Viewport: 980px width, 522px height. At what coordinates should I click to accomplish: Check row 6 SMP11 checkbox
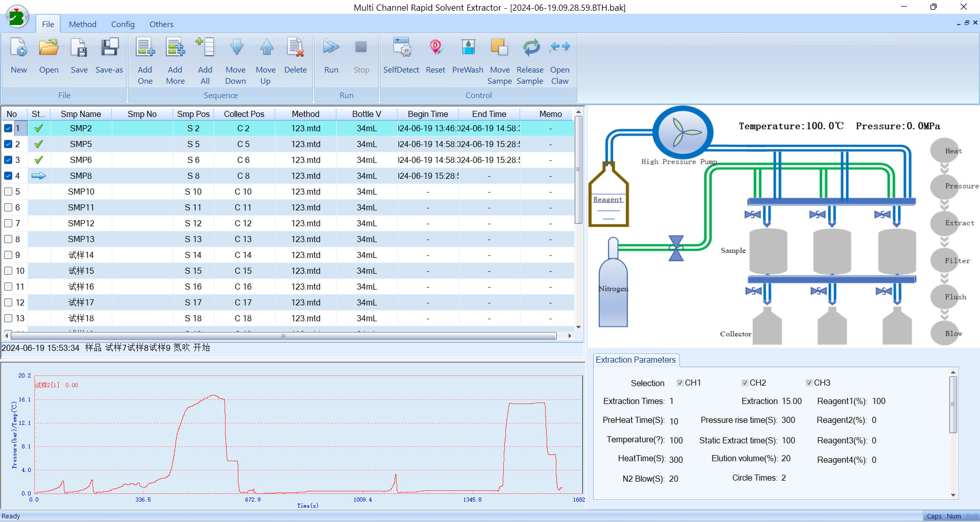coord(8,208)
